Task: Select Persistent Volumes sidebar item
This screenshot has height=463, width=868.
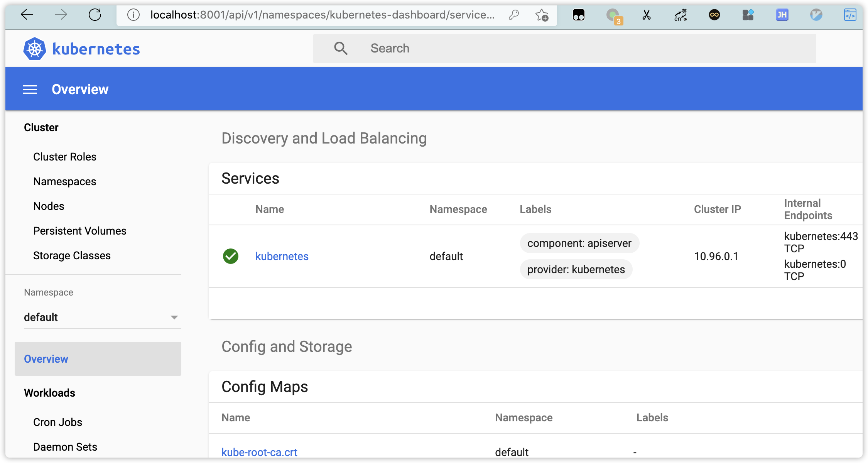Action: pos(80,231)
